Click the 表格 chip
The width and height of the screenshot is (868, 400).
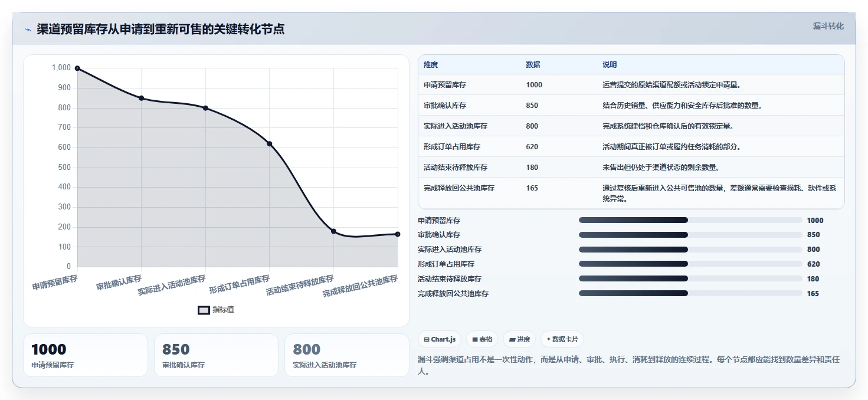[482, 339]
